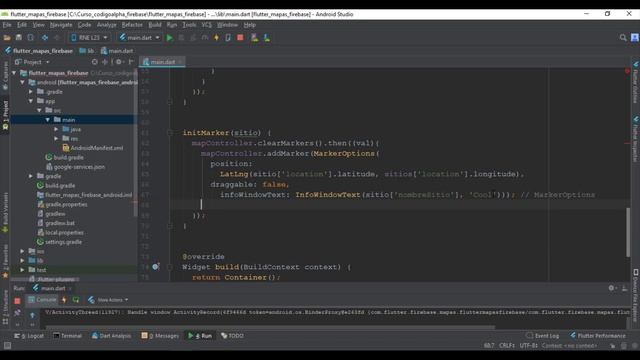The height and width of the screenshot is (360, 640).
Task: Click the lib breadcrumb in navigation bar
Action: pyautogui.click(x=87, y=51)
